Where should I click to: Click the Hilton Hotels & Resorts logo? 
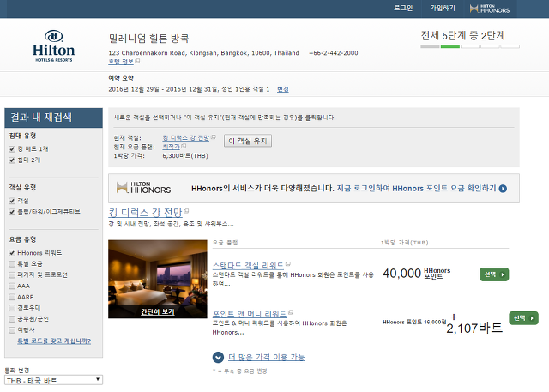click(x=53, y=45)
